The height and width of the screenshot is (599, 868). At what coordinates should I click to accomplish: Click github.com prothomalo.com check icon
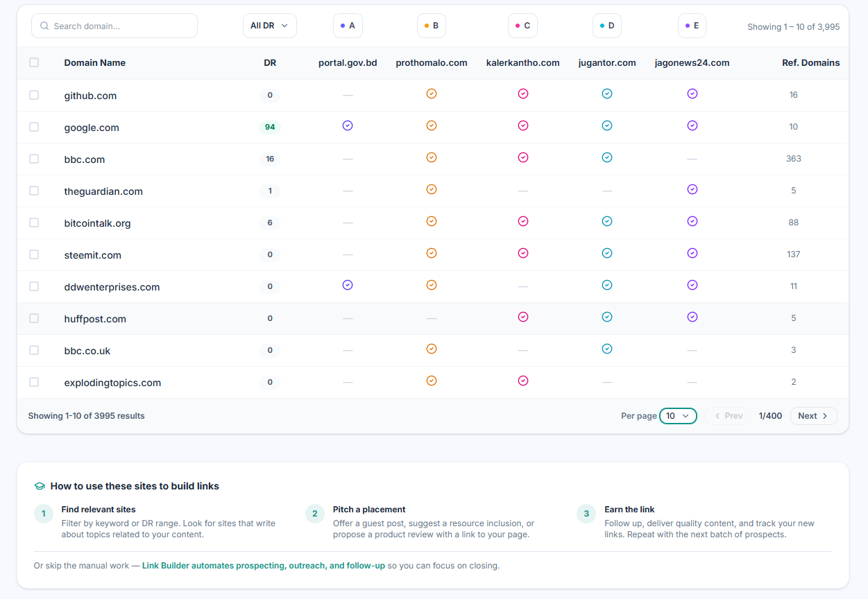432,94
